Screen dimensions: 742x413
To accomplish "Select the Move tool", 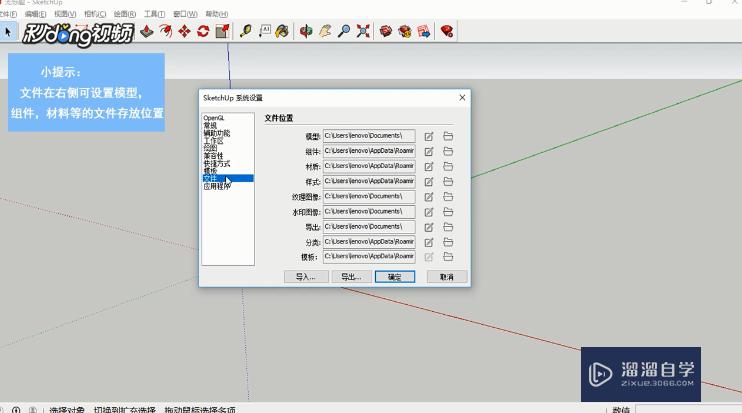I will (x=184, y=32).
